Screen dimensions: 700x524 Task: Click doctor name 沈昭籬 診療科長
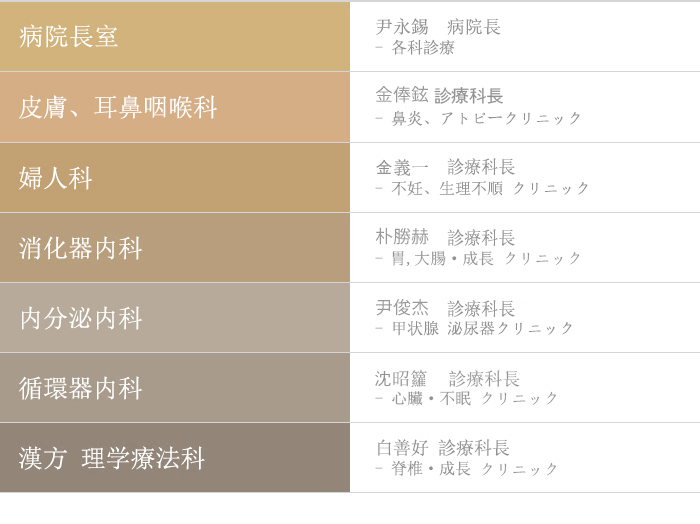(447, 378)
